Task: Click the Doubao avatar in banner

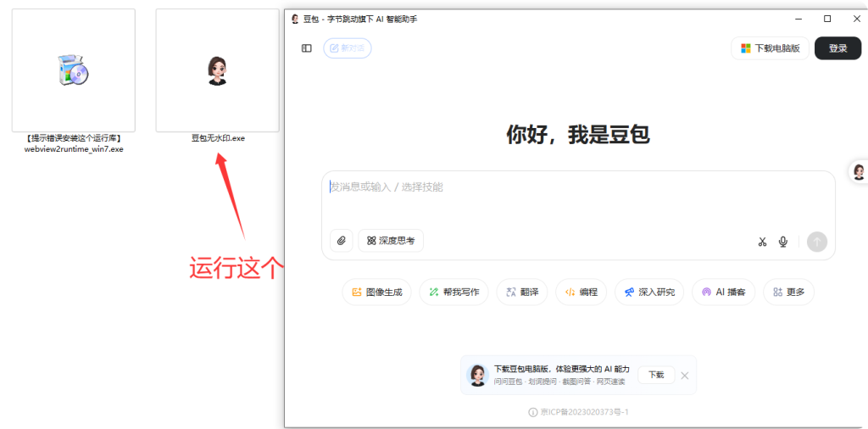Action: point(477,375)
